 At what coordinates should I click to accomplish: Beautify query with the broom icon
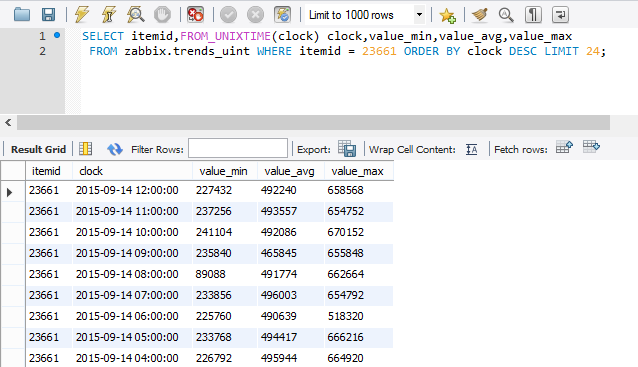[480, 15]
